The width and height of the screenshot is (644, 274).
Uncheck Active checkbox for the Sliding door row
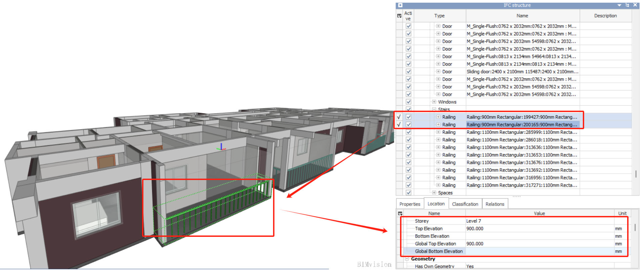coord(408,72)
